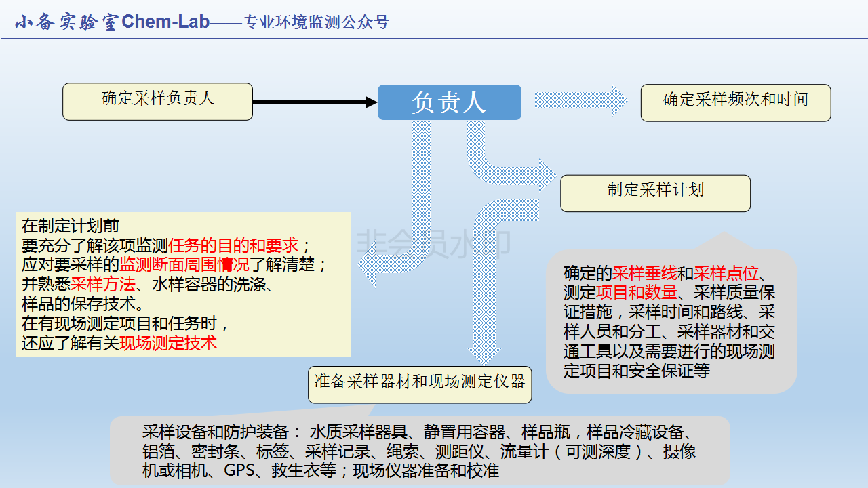Image resolution: width=868 pixels, height=488 pixels.
Task: Select the 制定采样计划 box
Action: click(x=655, y=192)
